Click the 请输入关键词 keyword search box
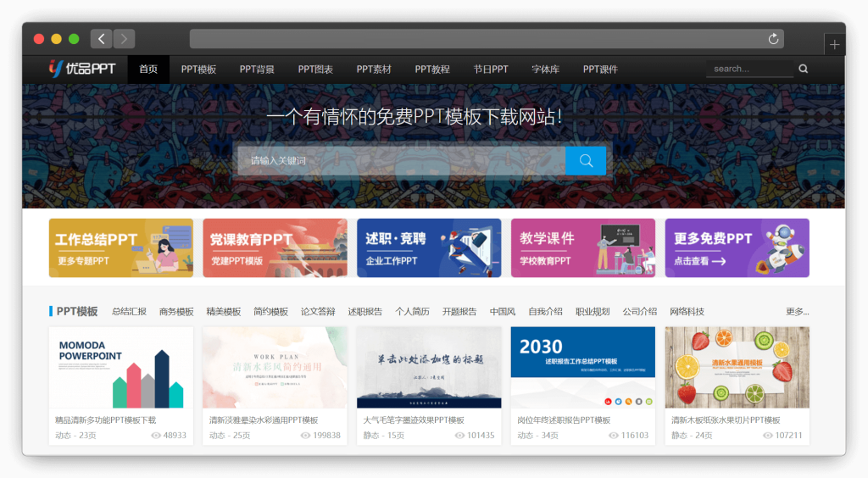Viewport: 868px width, 478px height. (x=402, y=160)
